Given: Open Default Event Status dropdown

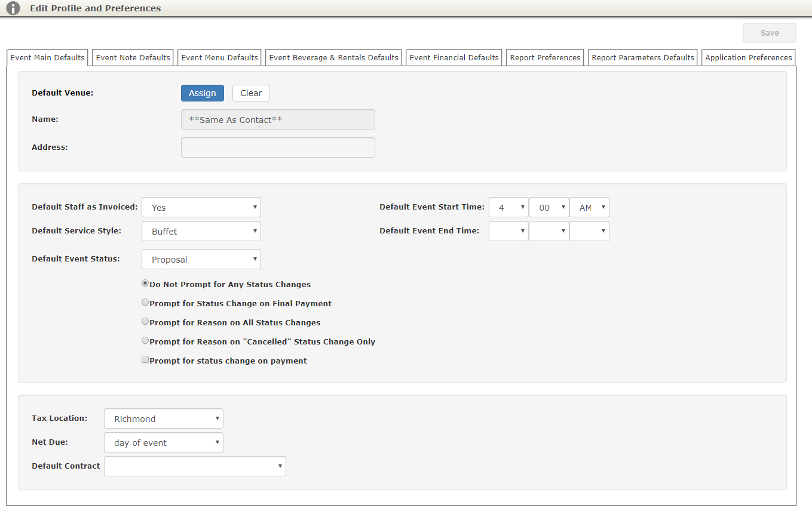Looking at the screenshot, I should 201,259.
